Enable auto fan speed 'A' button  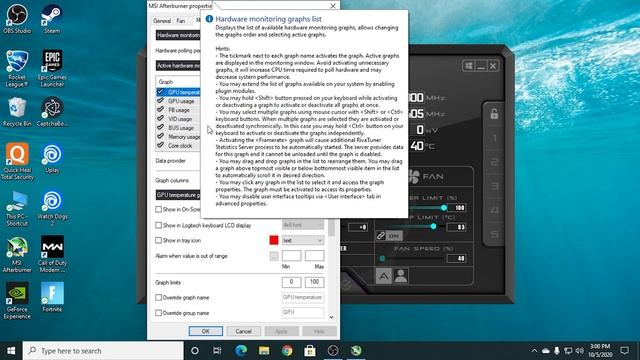point(384,276)
